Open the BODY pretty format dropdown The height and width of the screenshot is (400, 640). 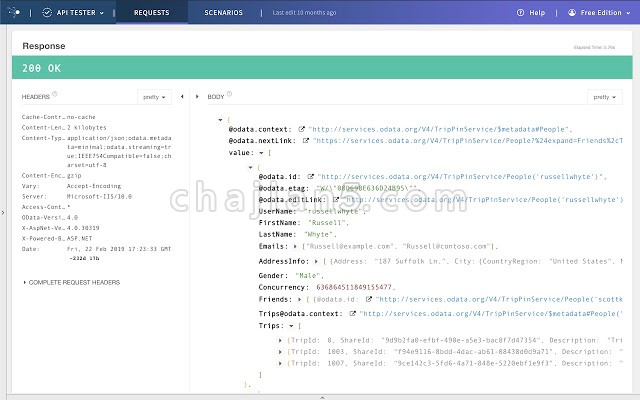605,97
